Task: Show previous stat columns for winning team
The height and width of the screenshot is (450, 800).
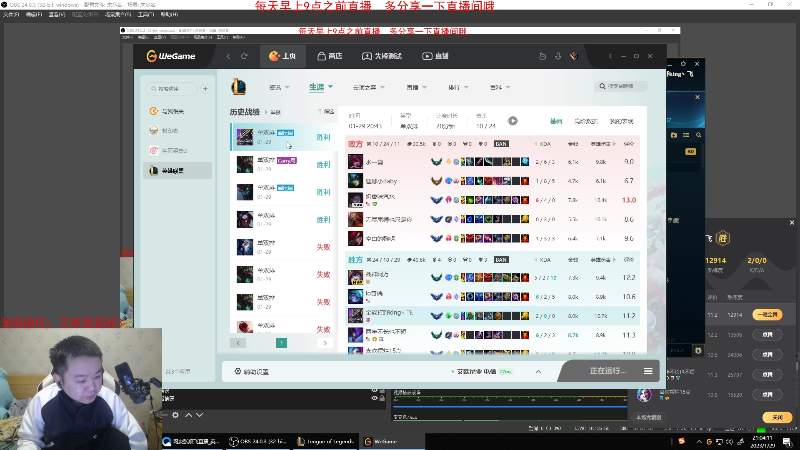Action: coord(536,260)
